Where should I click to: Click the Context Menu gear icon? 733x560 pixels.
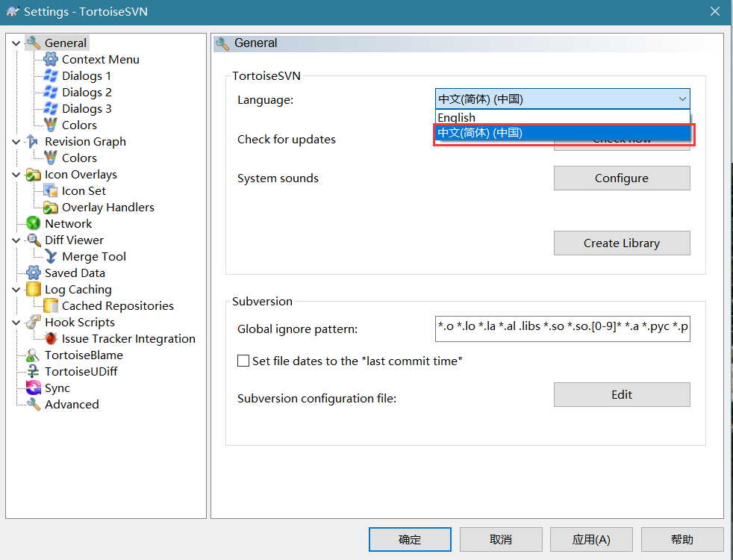click(x=51, y=60)
